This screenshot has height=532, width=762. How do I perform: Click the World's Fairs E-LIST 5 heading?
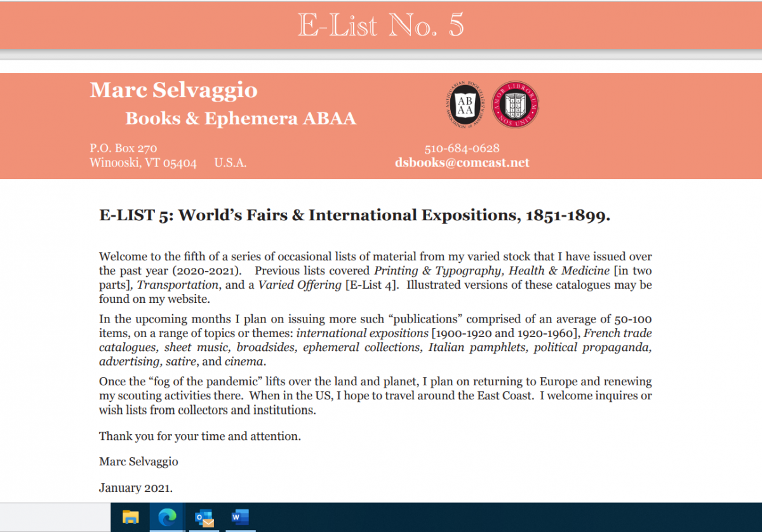tap(354, 215)
